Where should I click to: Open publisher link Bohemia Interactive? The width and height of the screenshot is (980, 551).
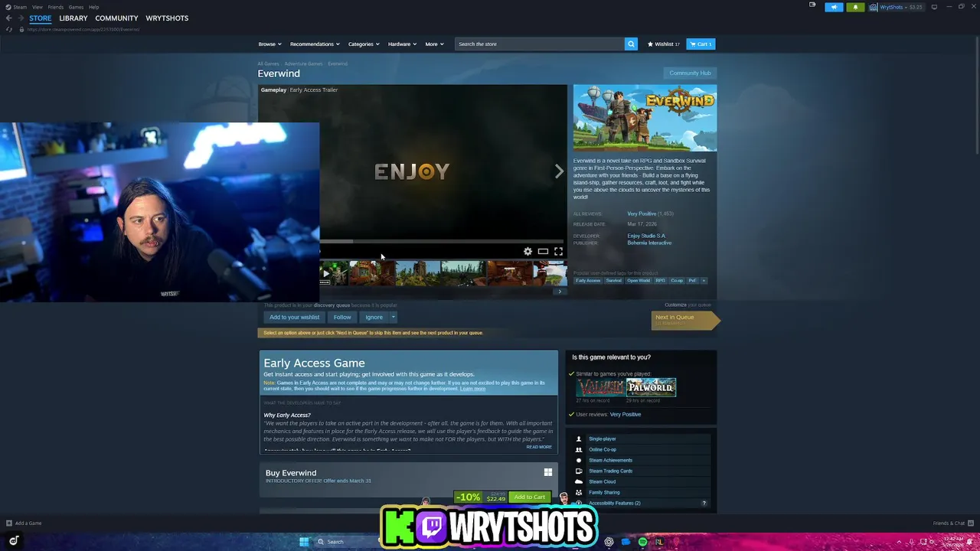click(x=649, y=243)
